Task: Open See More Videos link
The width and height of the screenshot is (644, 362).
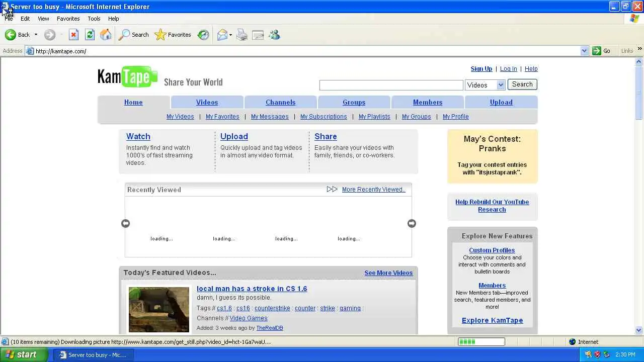Action: point(388,273)
